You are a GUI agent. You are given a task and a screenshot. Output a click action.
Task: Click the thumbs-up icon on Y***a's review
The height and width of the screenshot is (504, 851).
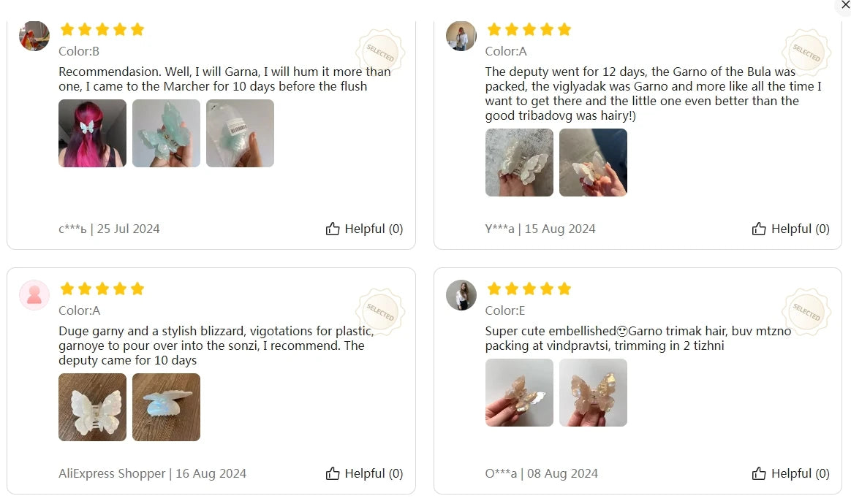pyautogui.click(x=759, y=229)
